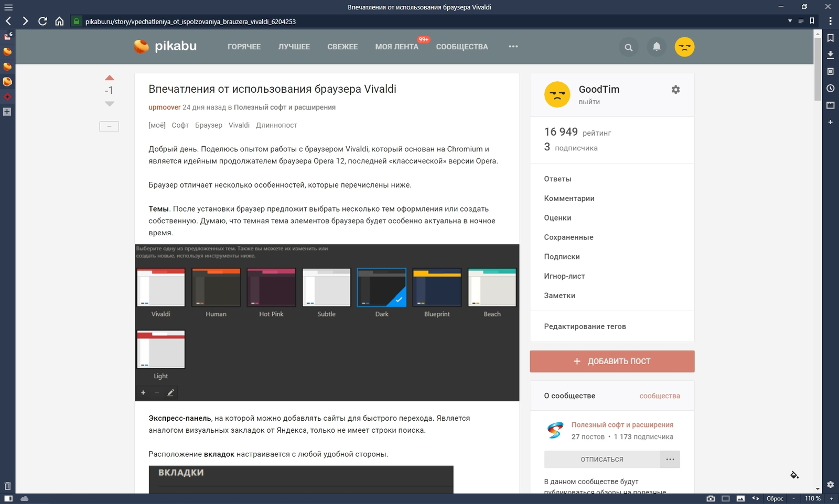Open options next to ОТПИСАТЬСЯ button
The height and width of the screenshot is (504, 839).
click(x=670, y=459)
